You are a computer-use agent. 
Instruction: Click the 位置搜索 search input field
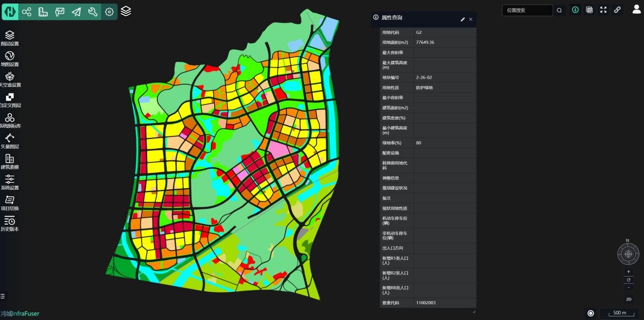pyautogui.click(x=527, y=10)
